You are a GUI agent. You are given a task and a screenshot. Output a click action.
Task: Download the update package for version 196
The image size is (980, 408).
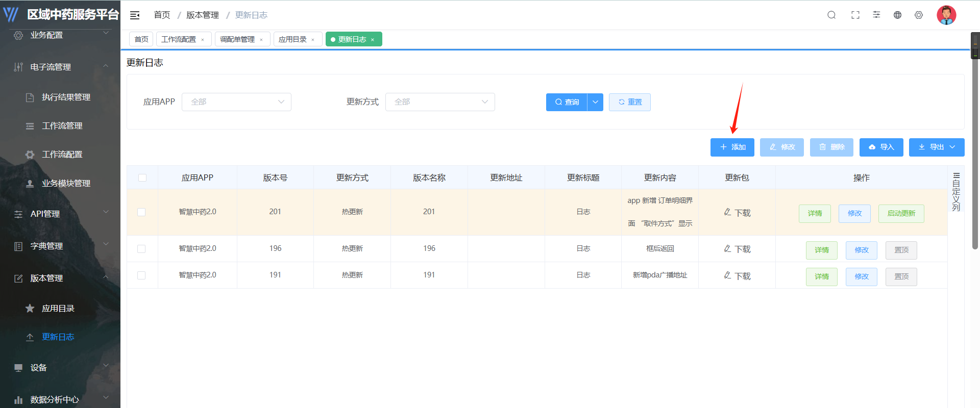coord(737,249)
